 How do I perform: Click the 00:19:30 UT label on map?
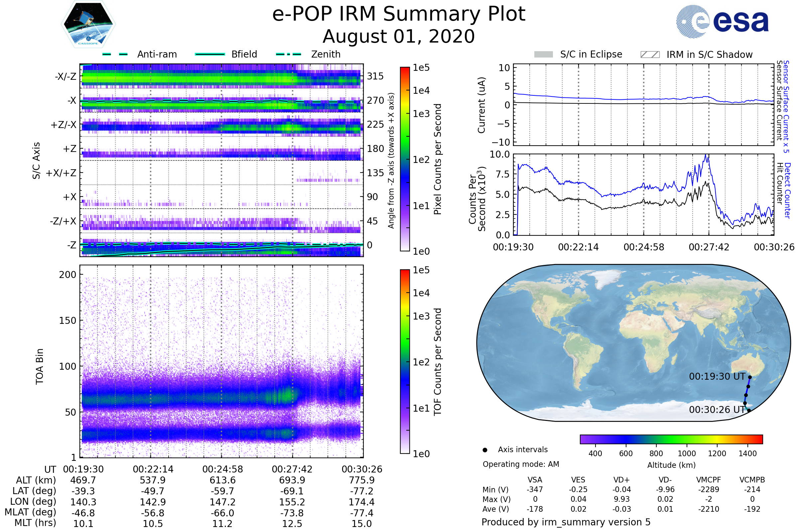click(x=717, y=377)
